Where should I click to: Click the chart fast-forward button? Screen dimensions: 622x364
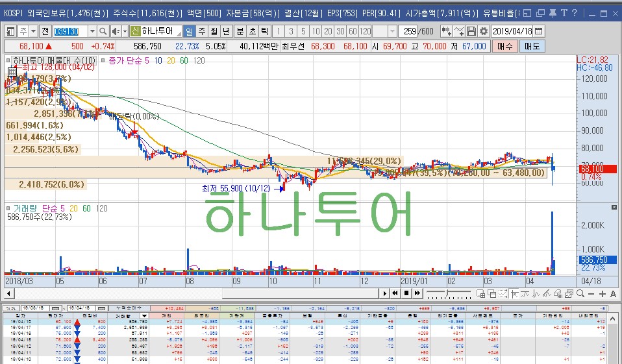(417, 293)
